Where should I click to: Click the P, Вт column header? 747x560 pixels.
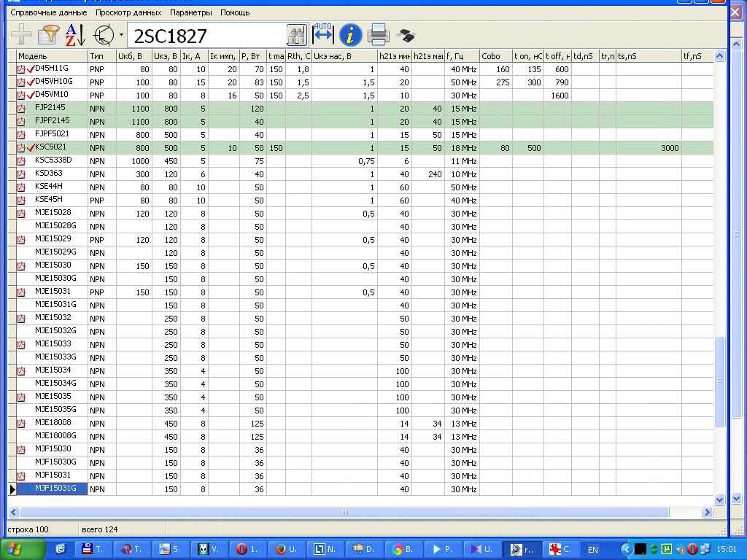click(252, 56)
